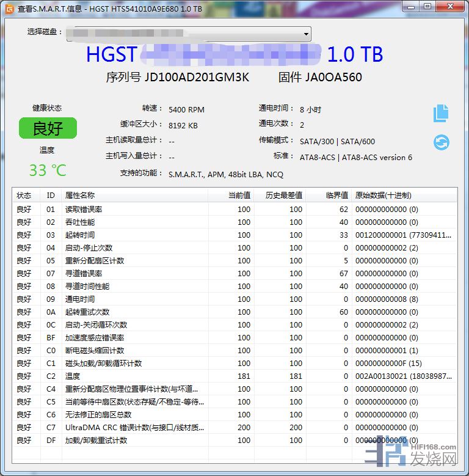Screen dimensions: 469x476
Task: Click the copy S.M.A.R.T. info icon
Action: [x=441, y=113]
